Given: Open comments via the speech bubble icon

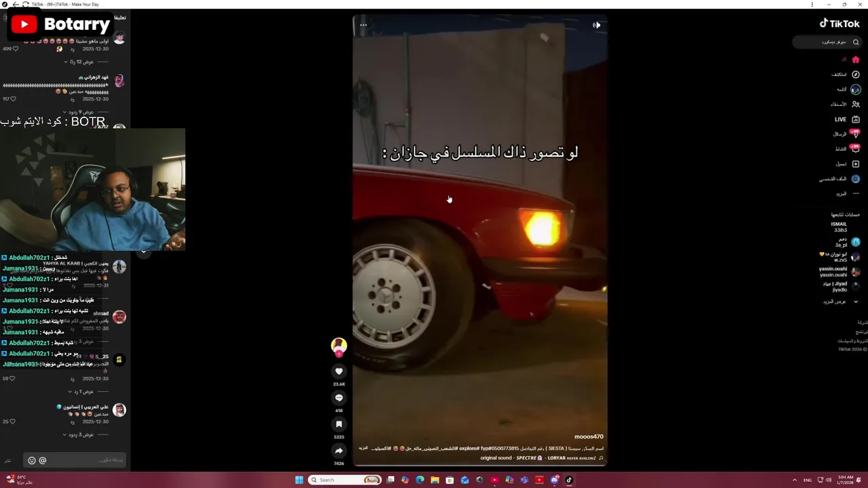Looking at the screenshot, I should (x=339, y=398).
